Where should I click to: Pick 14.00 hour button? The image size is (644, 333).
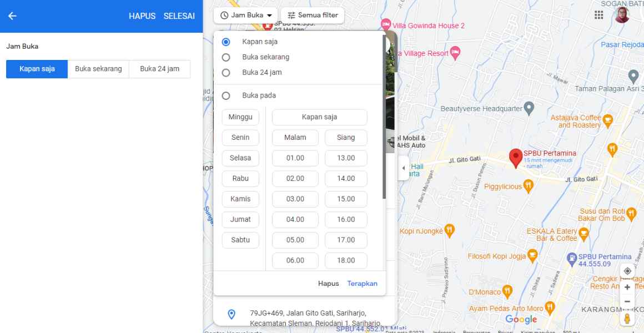click(346, 179)
